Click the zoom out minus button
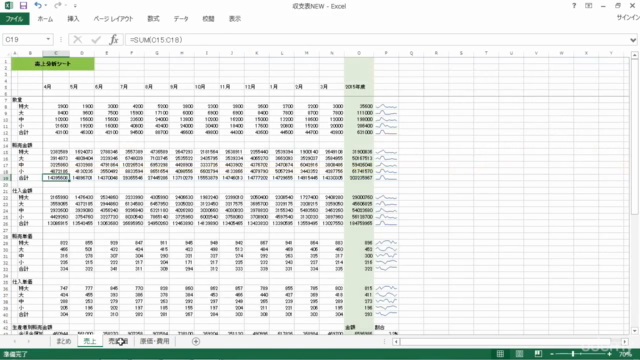This screenshot has height=360, width=640. coord(552,354)
